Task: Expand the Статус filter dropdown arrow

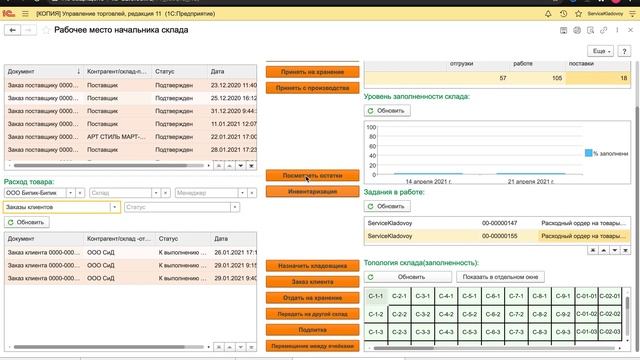Action: (x=235, y=207)
